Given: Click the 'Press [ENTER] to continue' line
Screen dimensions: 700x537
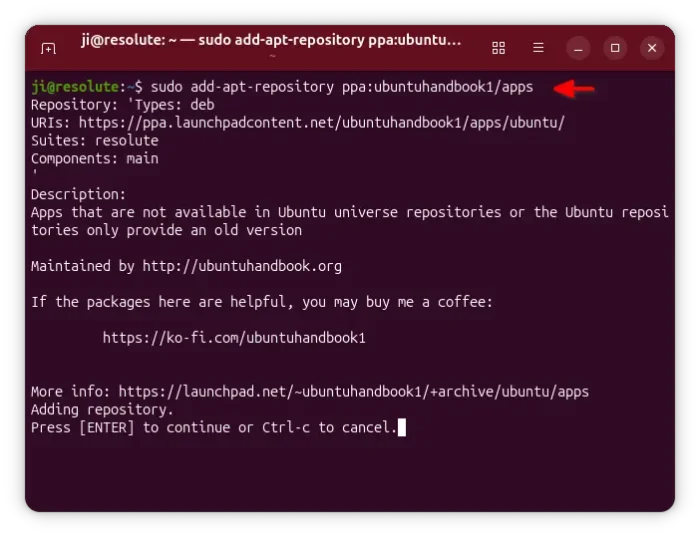Looking at the screenshot, I should click(x=214, y=428).
